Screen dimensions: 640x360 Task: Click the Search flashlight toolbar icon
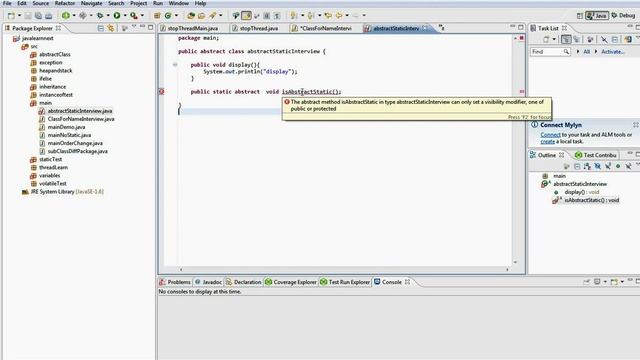click(212, 16)
